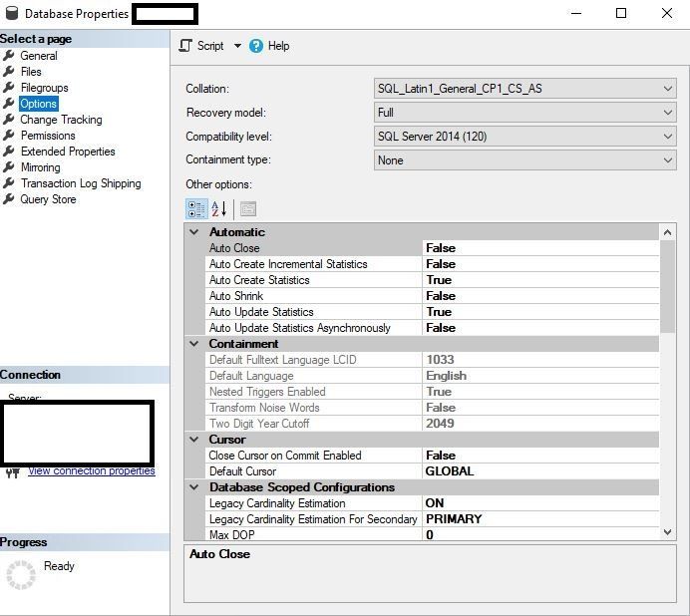Select the Max DOP value 0
Image resolution: width=690 pixels, height=616 pixels.
[540, 534]
